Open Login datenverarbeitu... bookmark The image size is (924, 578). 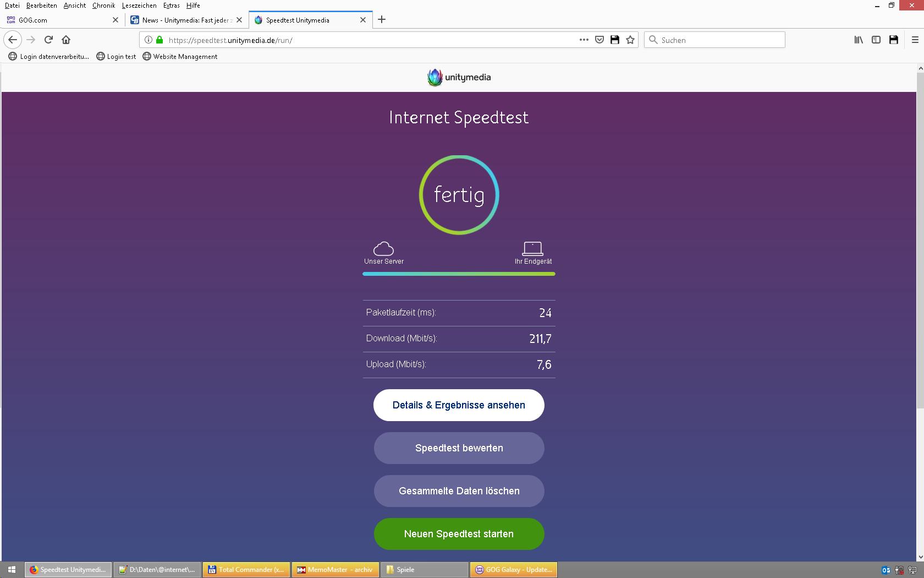49,56
